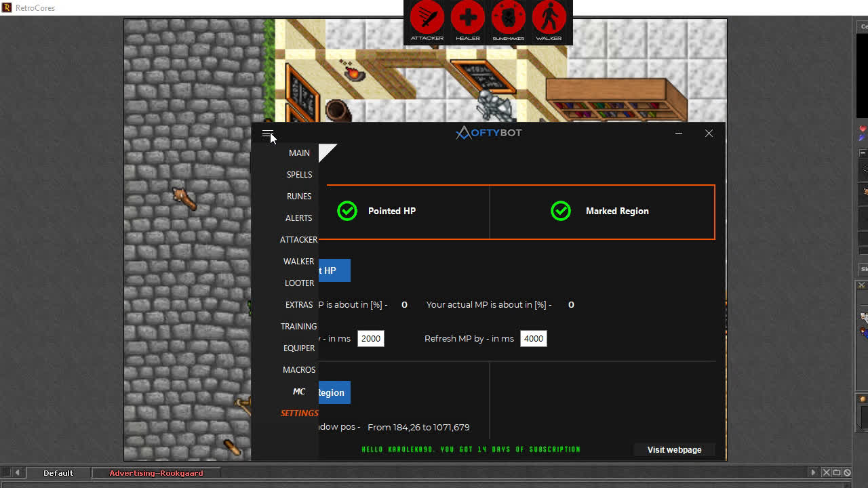Viewport: 868px width, 488px height.
Task: Click the Refresh HP interval field showing 2000
Action: [x=371, y=338]
